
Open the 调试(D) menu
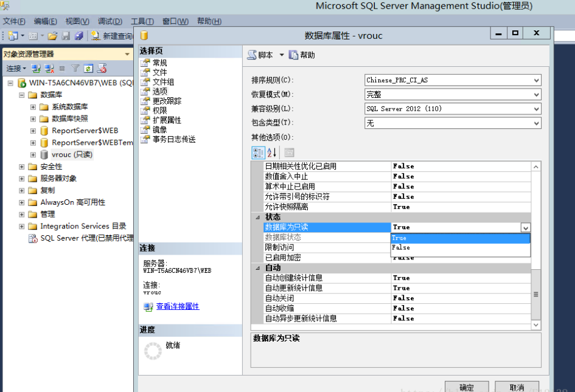click(110, 21)
